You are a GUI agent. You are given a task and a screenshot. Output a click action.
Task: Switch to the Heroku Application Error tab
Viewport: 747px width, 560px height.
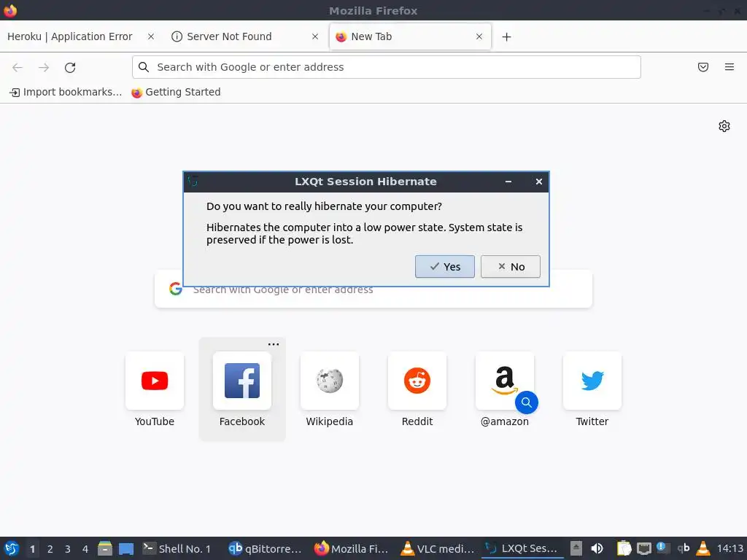coord(69,36)
